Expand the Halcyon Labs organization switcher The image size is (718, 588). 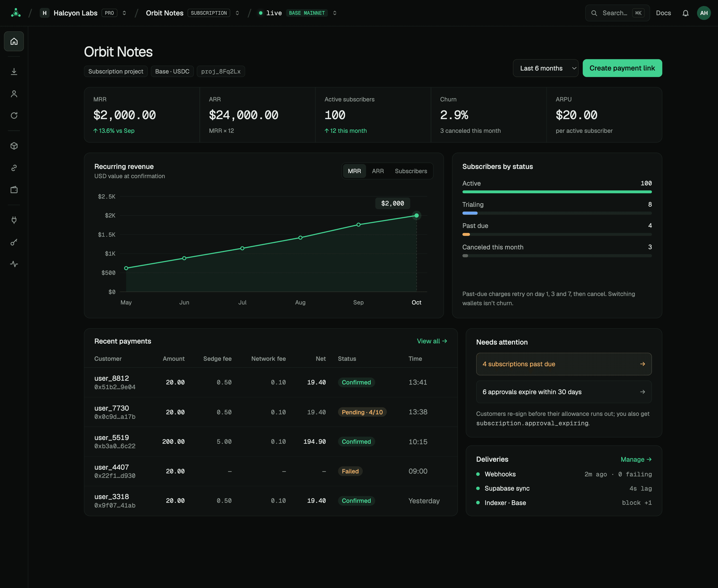(124, 13)
